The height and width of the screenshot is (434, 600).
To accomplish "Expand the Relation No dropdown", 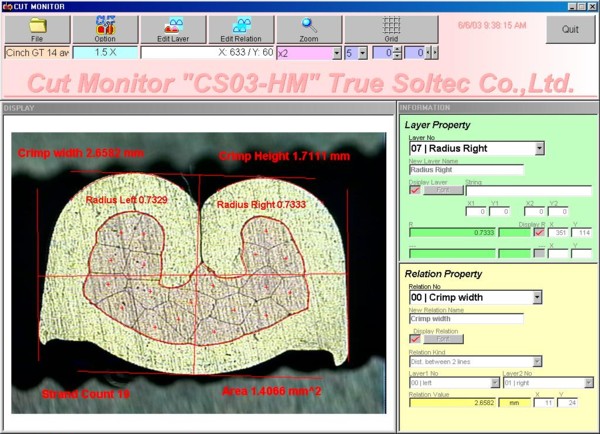I will 539,297.
